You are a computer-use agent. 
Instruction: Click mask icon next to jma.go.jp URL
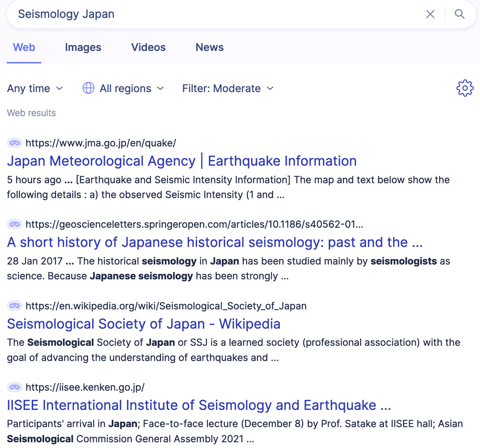15,143
